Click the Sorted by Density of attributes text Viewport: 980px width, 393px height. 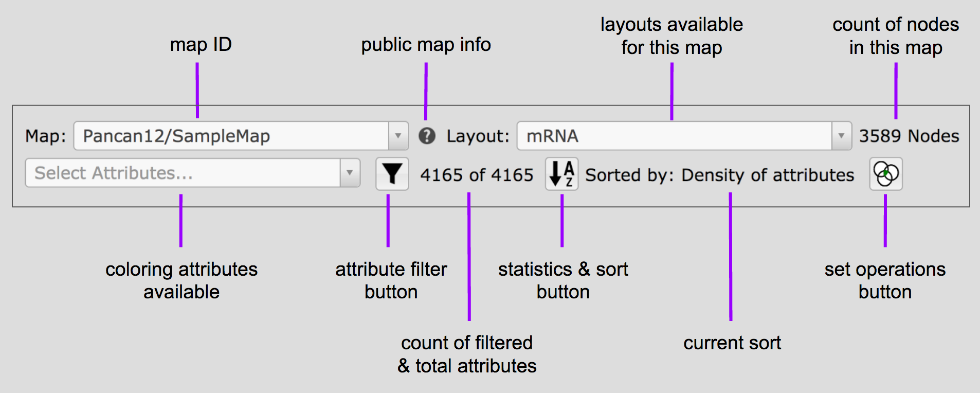[x=719, y=175]
